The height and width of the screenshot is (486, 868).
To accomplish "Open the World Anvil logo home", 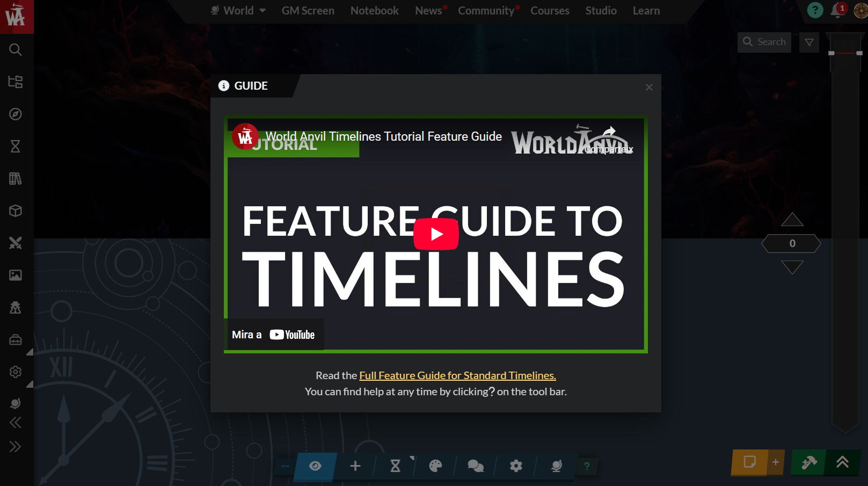I will tap(16, 16).
